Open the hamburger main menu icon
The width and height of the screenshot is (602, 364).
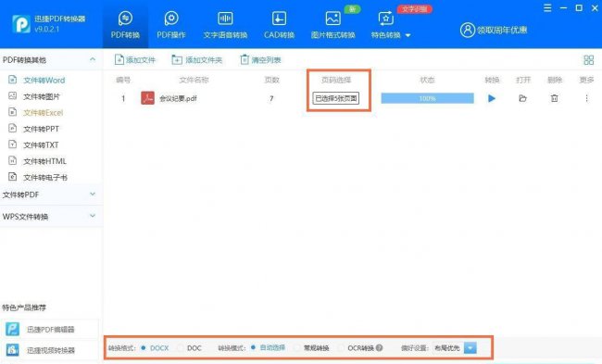tap(548, 8)
